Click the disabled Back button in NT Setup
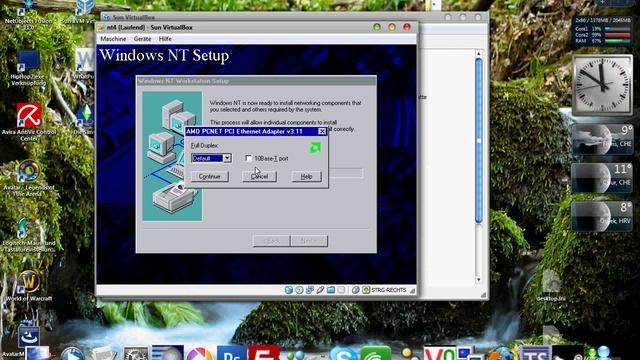Viewport: 640px width, 360px height. (271, 241)
